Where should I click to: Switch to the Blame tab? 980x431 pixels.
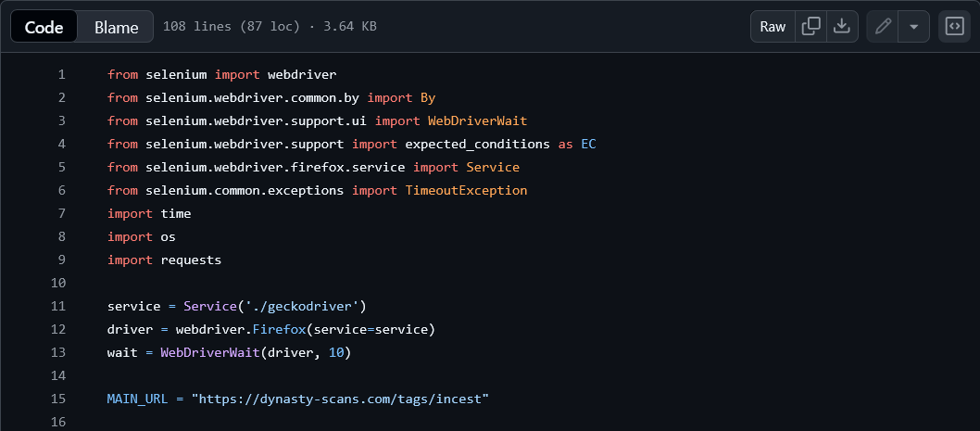coord(117,27)
